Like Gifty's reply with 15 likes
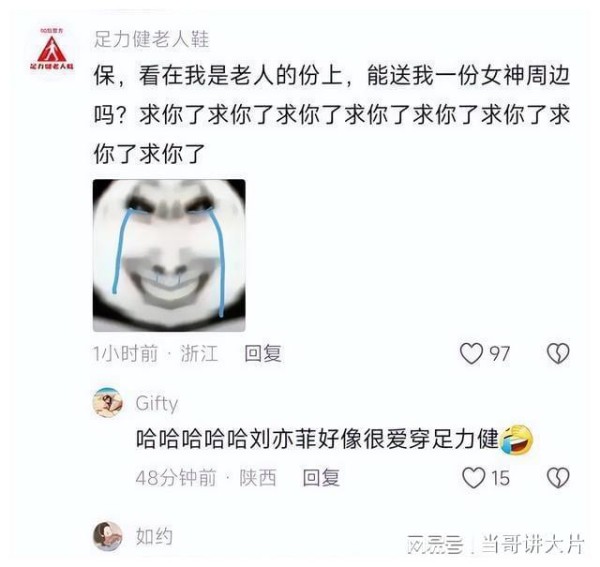Image resolution: width=600 pixels, height=567 pixels. pyautogui.click(x=474, y=477)
